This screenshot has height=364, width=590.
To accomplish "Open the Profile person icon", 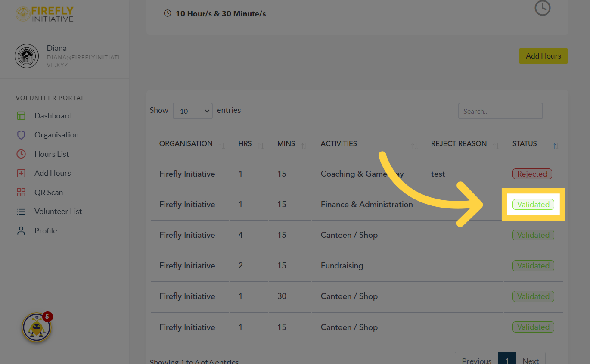I will tap(21, 230).
